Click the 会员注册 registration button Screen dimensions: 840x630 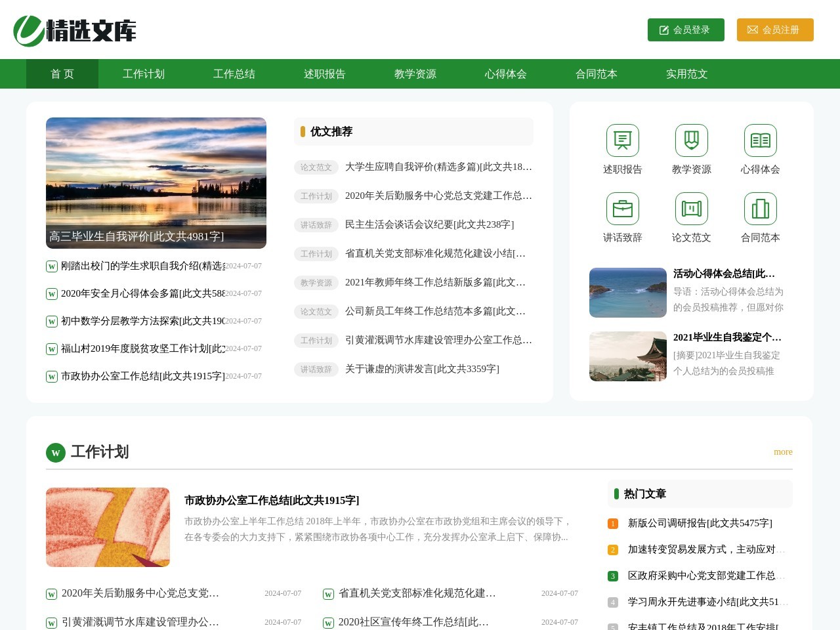pos(775,30)
